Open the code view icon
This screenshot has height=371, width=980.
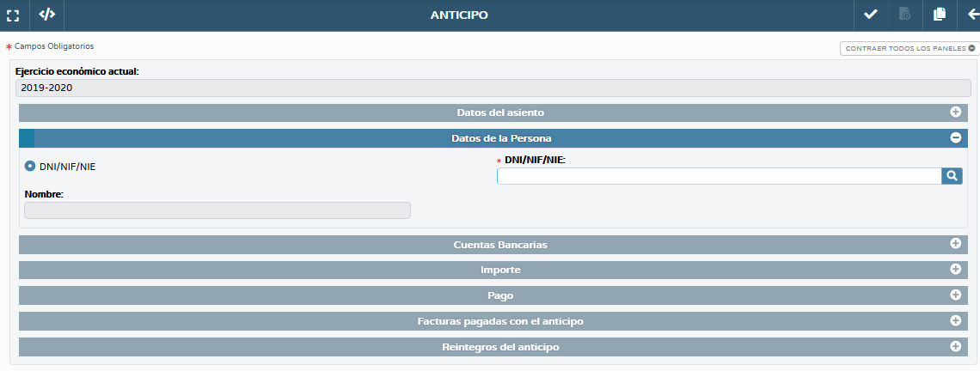click(47, 15)
